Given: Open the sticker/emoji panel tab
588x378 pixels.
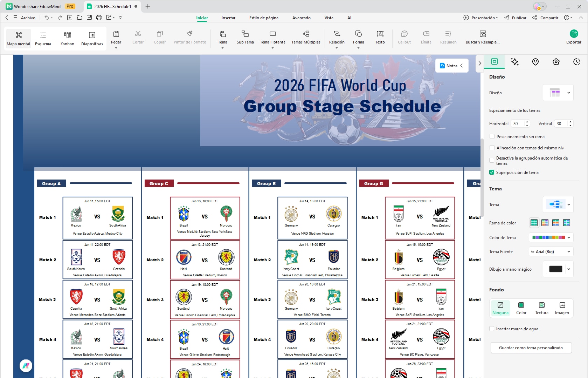Looking at the screenshot, I should tap(535, 62).
